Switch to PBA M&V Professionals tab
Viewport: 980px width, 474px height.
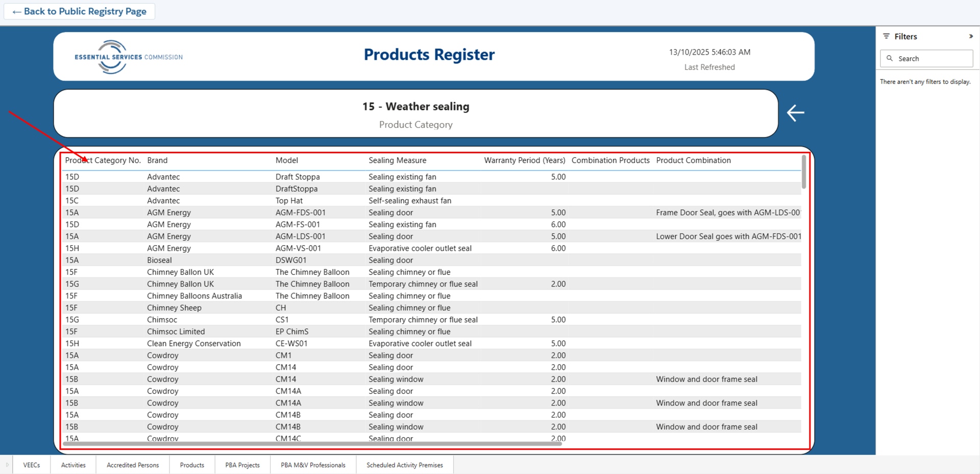click(313, 465)
